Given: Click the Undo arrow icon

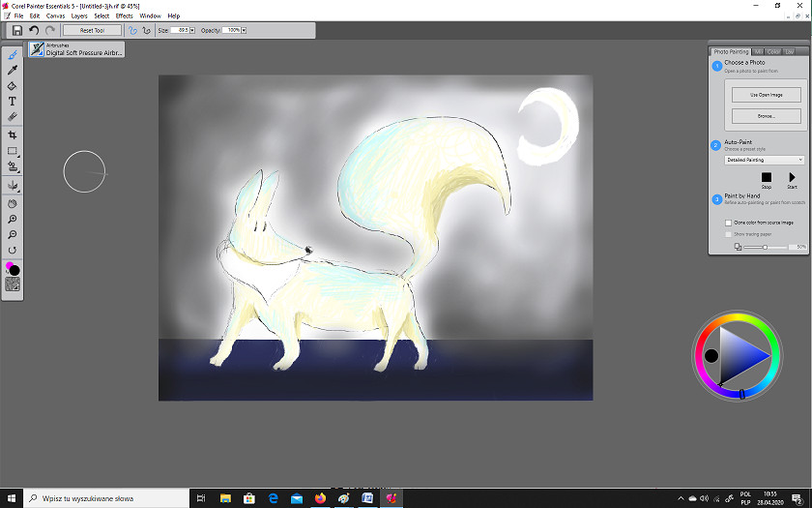Looking at the screenshot, I should tap(34, 31).
